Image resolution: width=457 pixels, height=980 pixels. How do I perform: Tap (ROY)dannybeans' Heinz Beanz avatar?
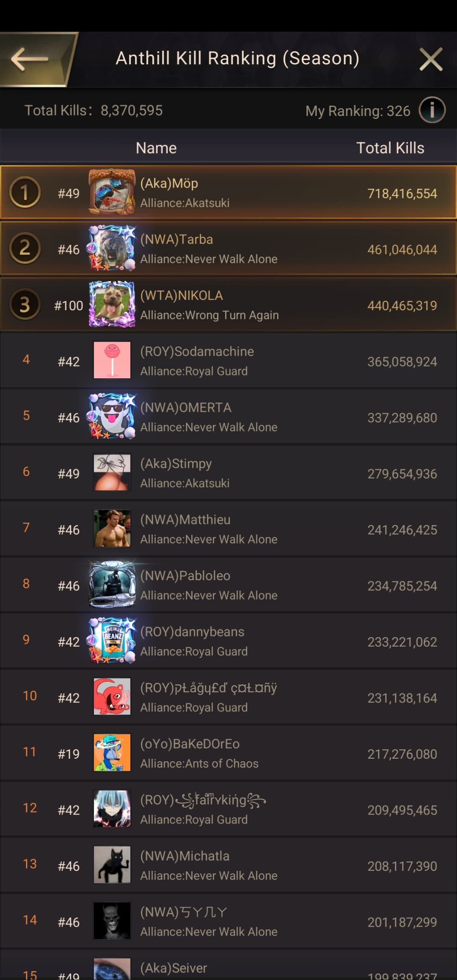coord(112,641)
